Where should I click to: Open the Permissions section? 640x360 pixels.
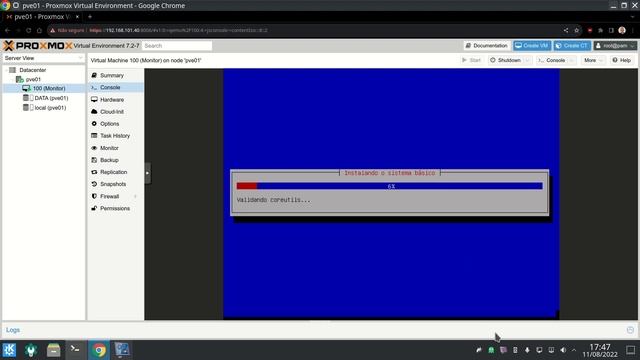click(115, 208)
